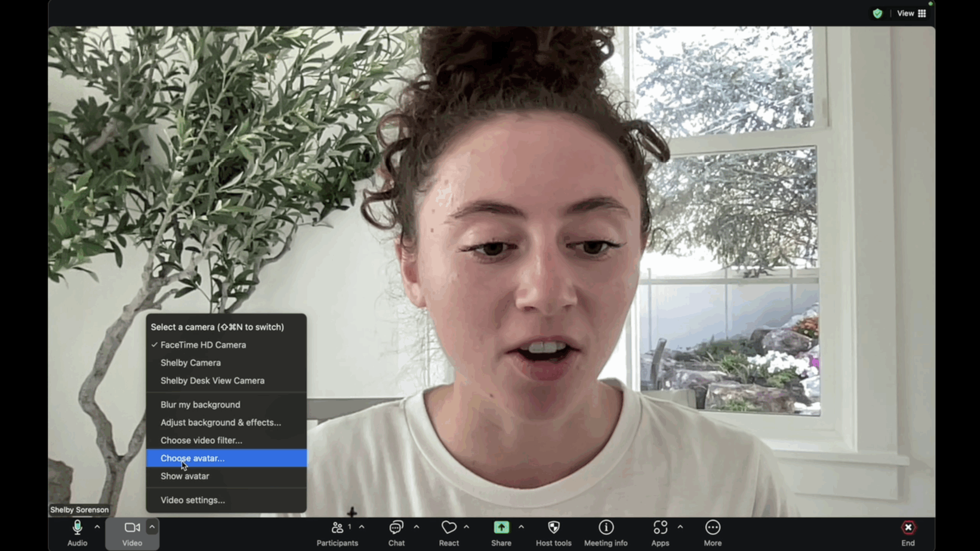Open Video settings from the menu
Screen dimensions: 980x551
[192, 499]
